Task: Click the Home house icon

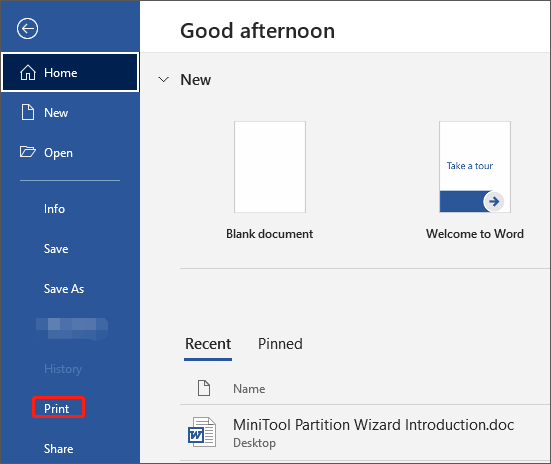Action: point(28,72)
